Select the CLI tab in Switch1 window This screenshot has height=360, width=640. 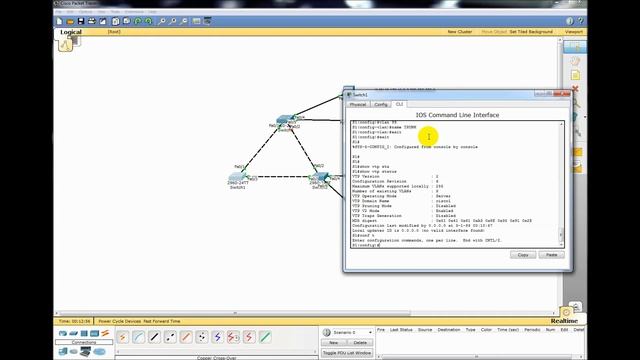[x=399, y=104]
